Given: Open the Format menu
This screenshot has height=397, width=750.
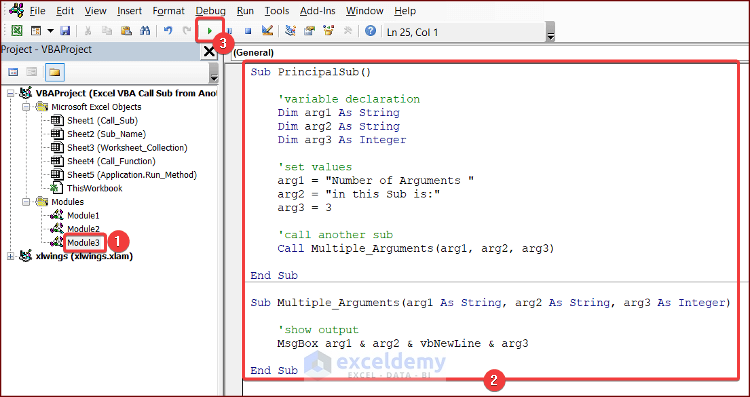Looking at the screenshot, I should click(169, 11).
